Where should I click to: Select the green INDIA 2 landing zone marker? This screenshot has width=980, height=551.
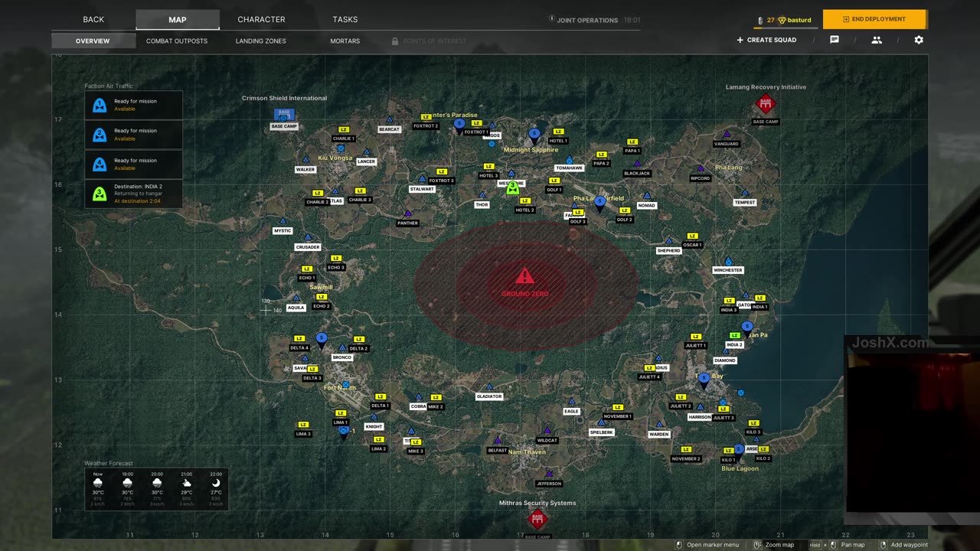(x=735, y=335)
